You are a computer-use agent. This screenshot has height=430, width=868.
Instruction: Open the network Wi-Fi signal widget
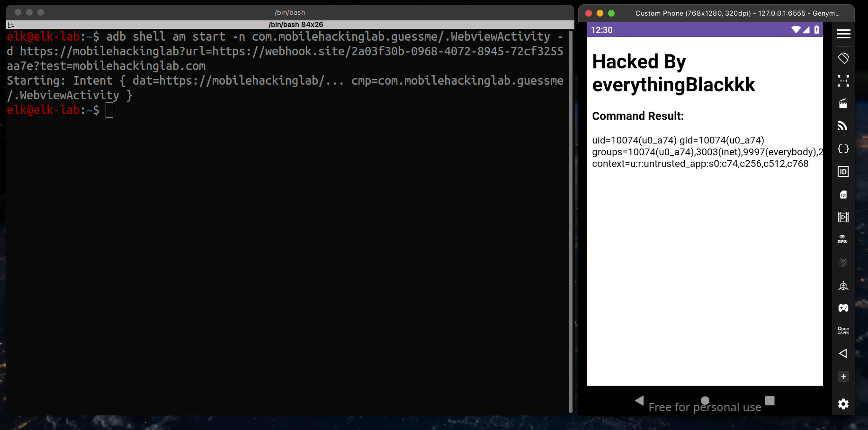click(x=842, y=126)
